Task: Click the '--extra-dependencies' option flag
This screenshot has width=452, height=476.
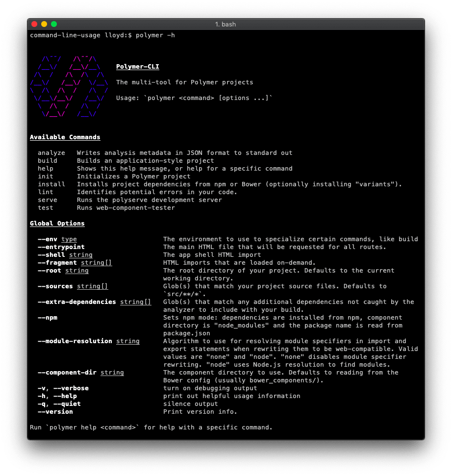Action: coord(77,302)
